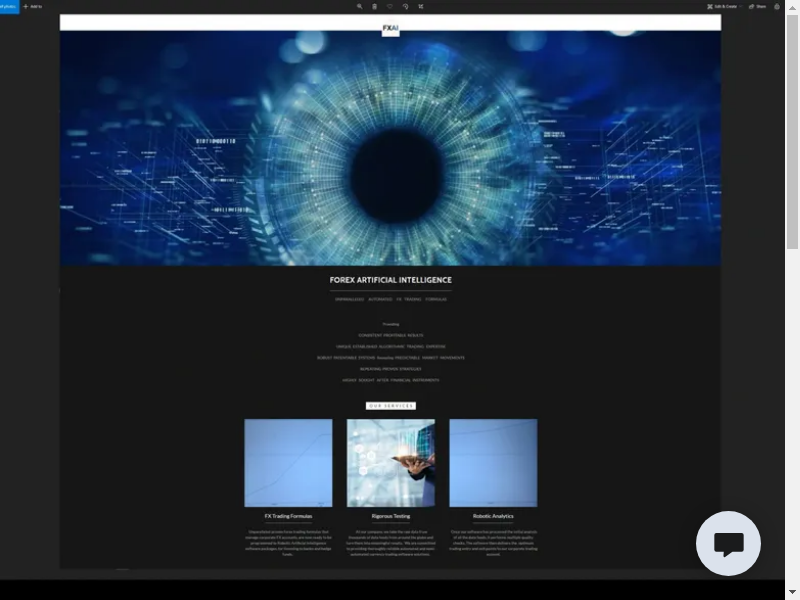The width and height of the screenshot is (800, 600).
Task: Click the rotate image icon
Action: pos(405,6)
